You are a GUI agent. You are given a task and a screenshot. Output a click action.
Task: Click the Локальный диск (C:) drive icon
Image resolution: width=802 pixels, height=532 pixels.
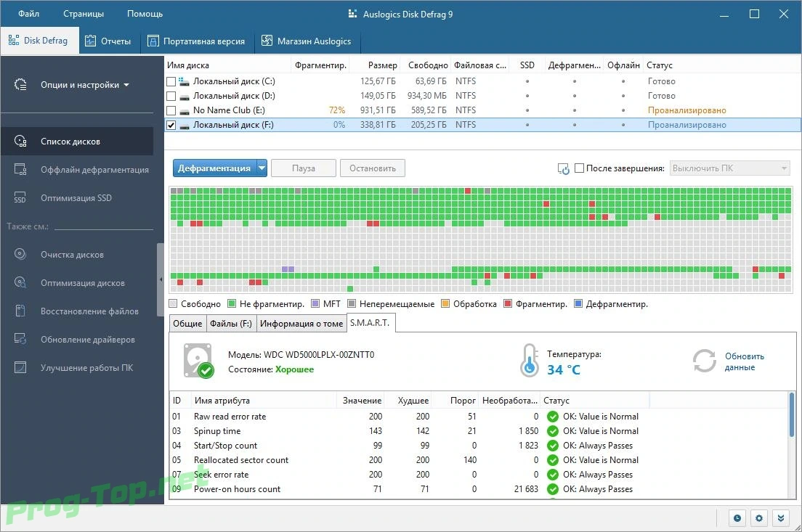(x=184, y=81)
